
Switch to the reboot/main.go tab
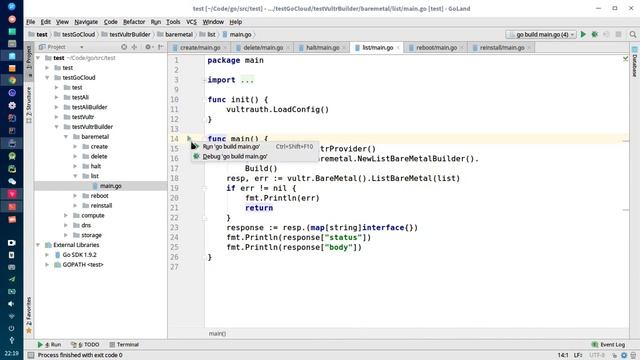click(436, 48)
